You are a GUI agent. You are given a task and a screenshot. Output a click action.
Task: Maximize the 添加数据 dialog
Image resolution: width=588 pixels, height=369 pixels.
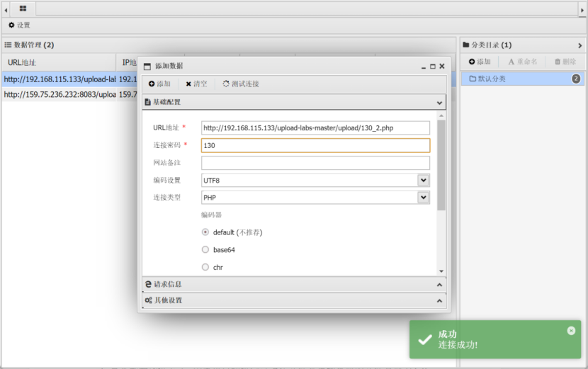pos(433,67)
